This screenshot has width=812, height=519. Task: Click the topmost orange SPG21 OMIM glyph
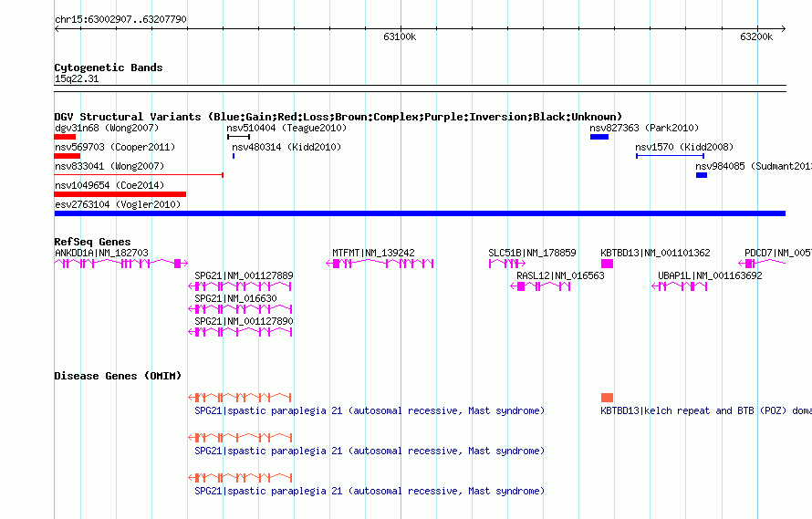[240, 398]
